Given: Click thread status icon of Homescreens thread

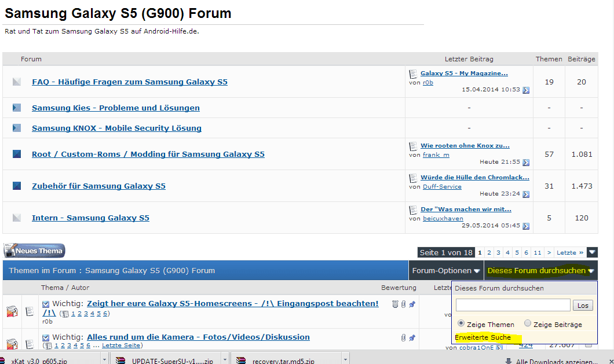Looking at the screenshot, I should click(x=12, y=311).
